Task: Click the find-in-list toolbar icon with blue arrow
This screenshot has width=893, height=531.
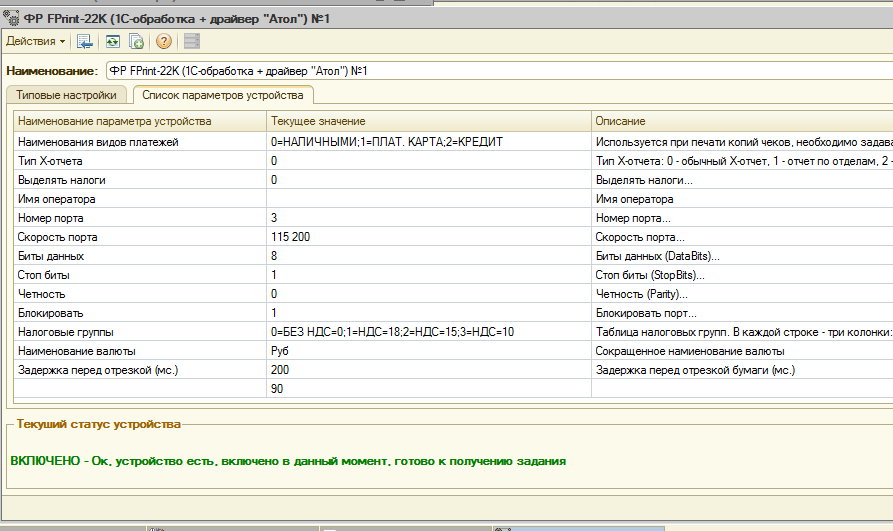Action: [85, 41]
